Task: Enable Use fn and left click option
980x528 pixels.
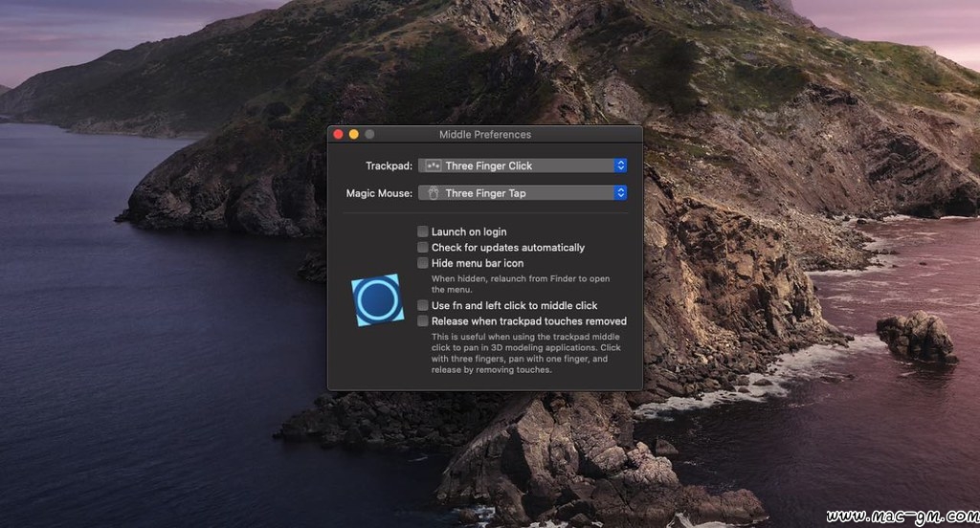Action: coord(423,305)
